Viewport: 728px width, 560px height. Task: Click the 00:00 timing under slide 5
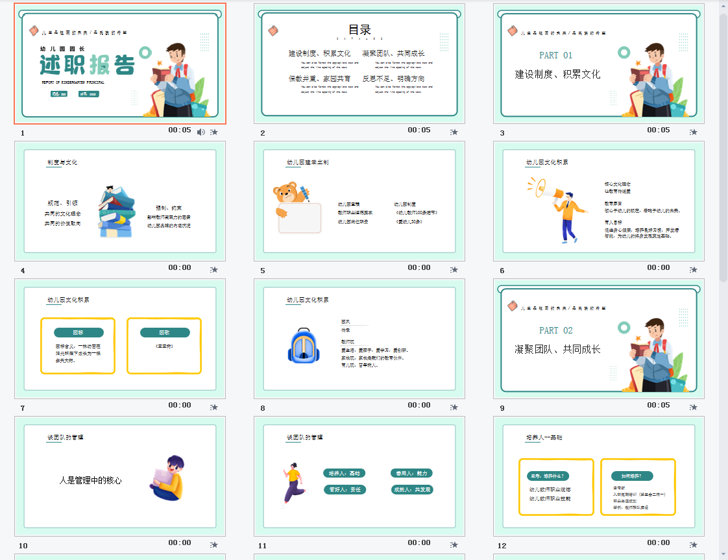(419, 267)
